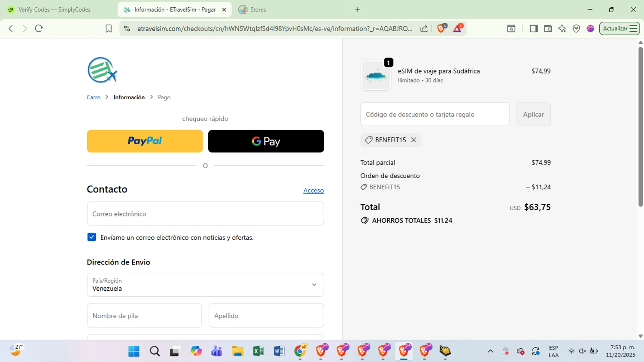Close the ETravelSim Pagar tab

point(224,9)
